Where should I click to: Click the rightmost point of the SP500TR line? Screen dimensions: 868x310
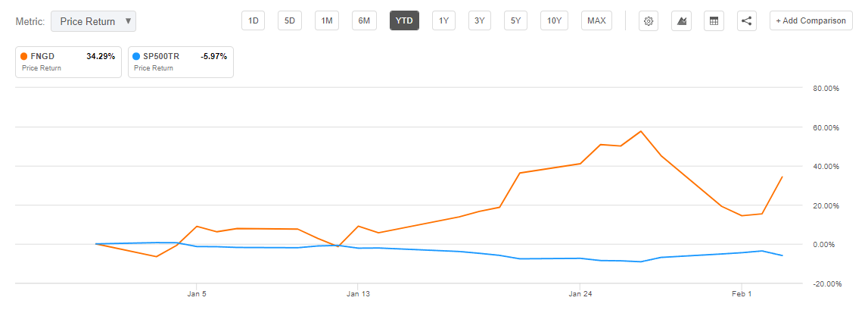(x=782, y=255)
